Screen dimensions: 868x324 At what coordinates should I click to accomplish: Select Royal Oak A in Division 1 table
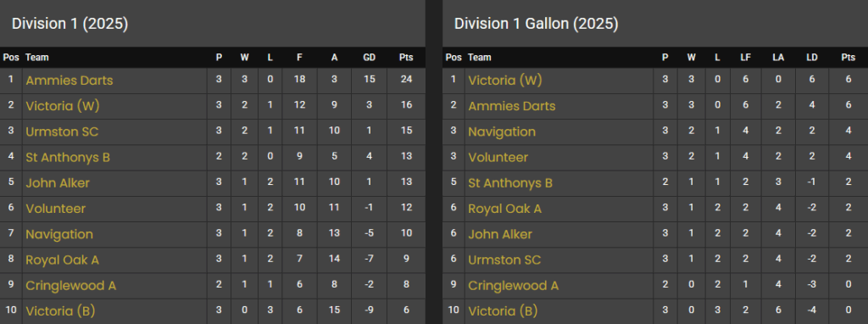pyautogui.click(x=62, y=260)
